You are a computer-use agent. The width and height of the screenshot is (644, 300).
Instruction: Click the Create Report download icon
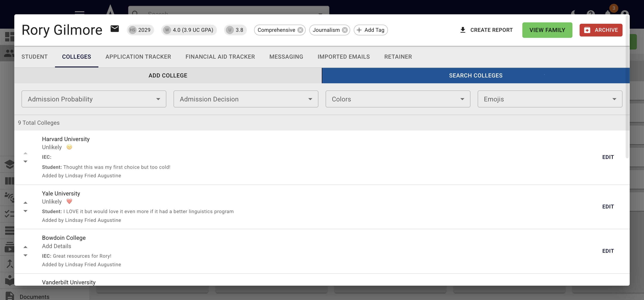point(463,30)
